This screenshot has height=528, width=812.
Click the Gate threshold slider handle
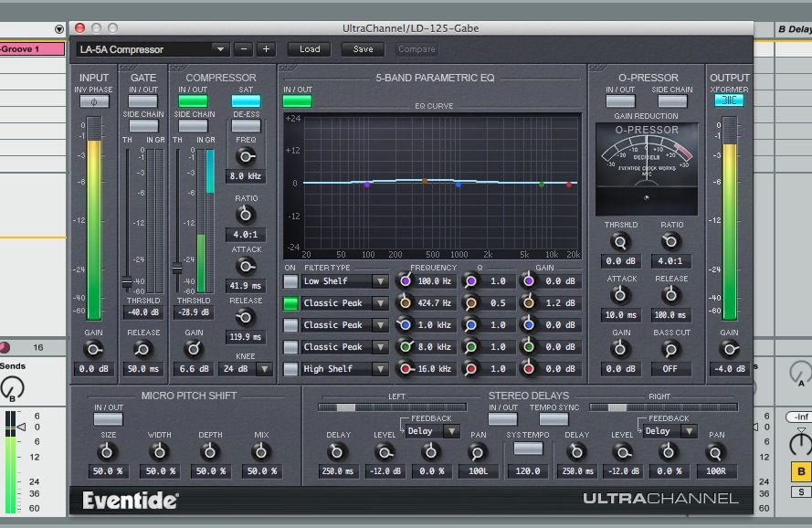(127, 282)
